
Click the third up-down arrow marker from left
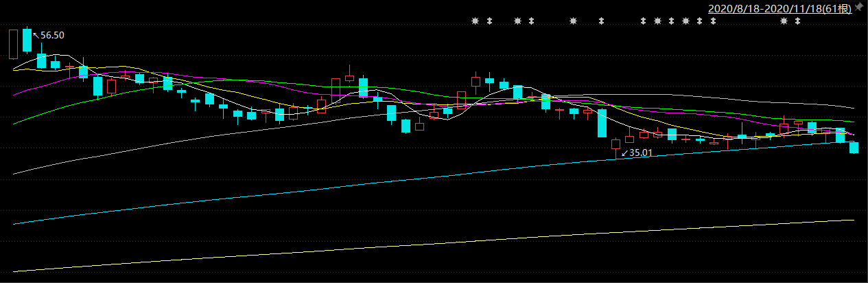pos(602,21)
